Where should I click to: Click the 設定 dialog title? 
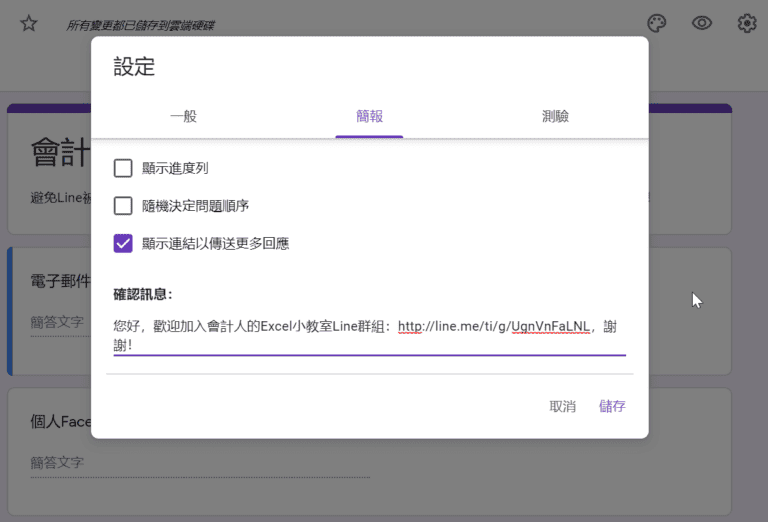pyautogui.click(x=134, y=67)
